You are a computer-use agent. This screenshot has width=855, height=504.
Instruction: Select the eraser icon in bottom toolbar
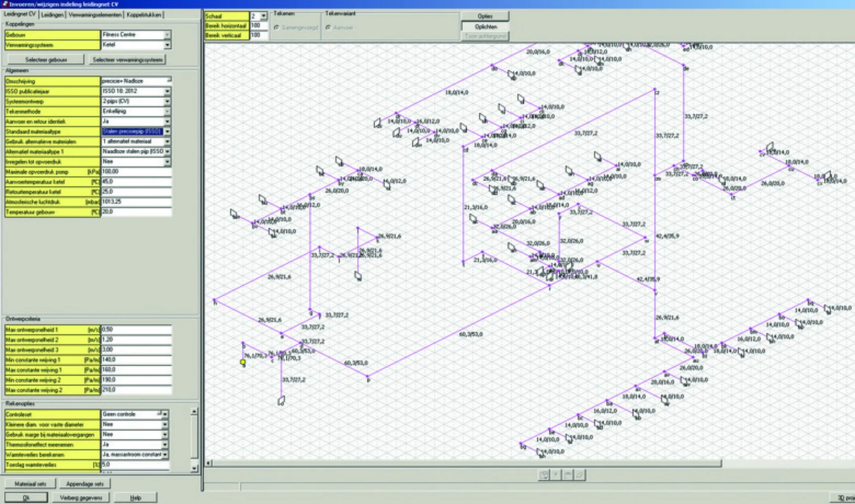click(x=580, y=475)
